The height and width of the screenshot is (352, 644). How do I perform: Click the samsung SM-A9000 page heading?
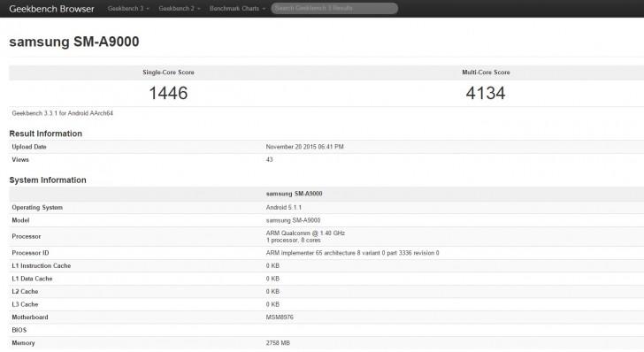coord(74,42)
